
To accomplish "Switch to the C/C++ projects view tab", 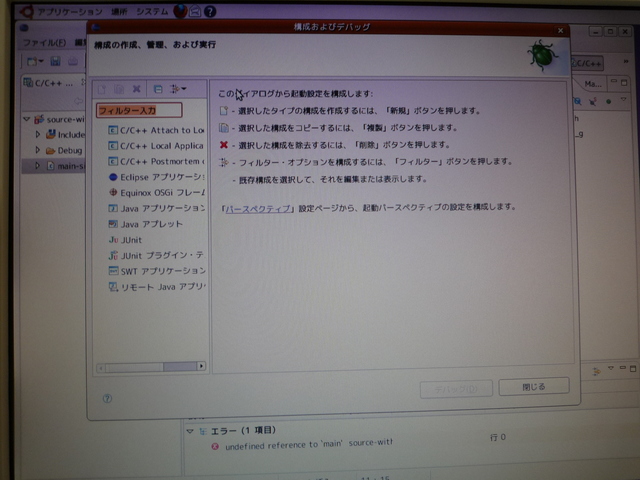I will [x=49, y=83].
